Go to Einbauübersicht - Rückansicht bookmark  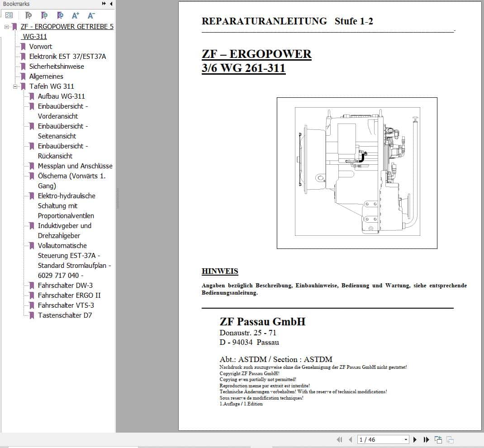[x=63, y=151]
